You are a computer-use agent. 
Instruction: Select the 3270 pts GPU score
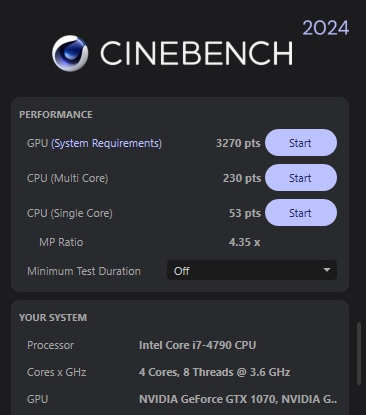[238, 143]
